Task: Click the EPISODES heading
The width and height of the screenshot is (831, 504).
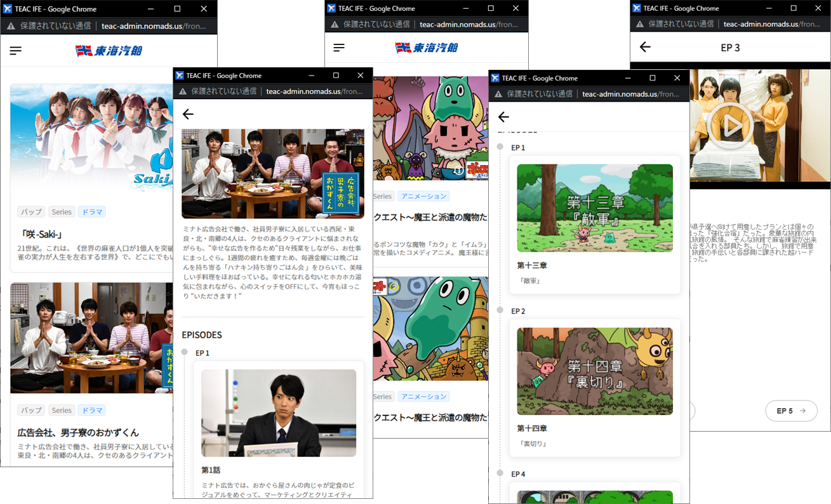Action: point(202,335)
